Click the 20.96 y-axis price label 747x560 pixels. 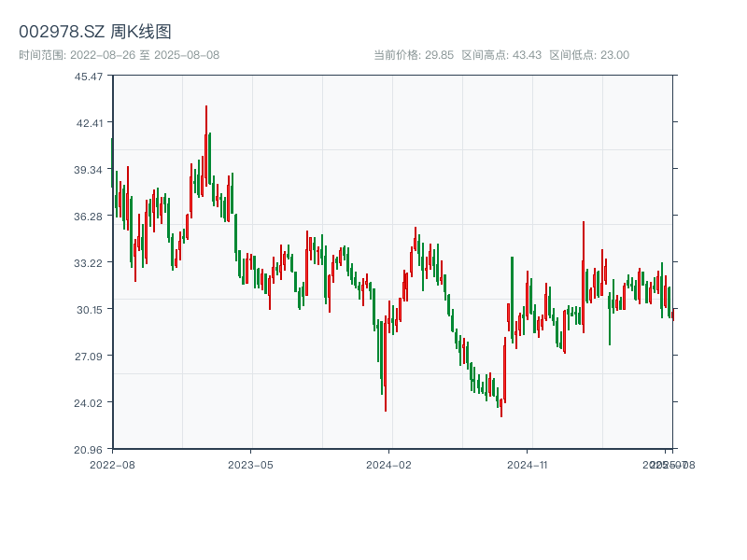90,449
